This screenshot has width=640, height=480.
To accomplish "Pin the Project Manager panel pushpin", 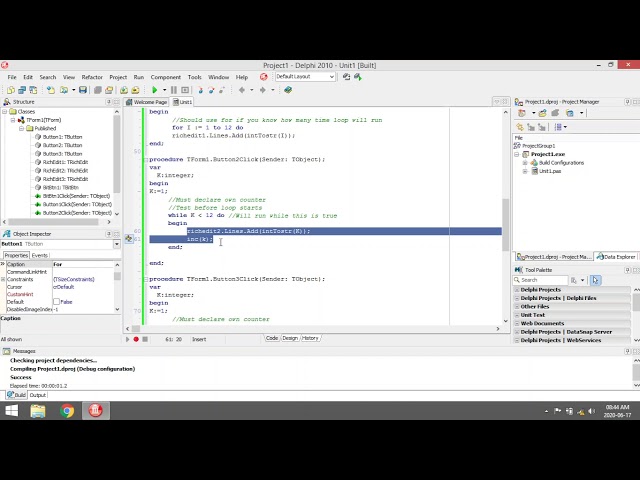I will [x=627, y=102].
